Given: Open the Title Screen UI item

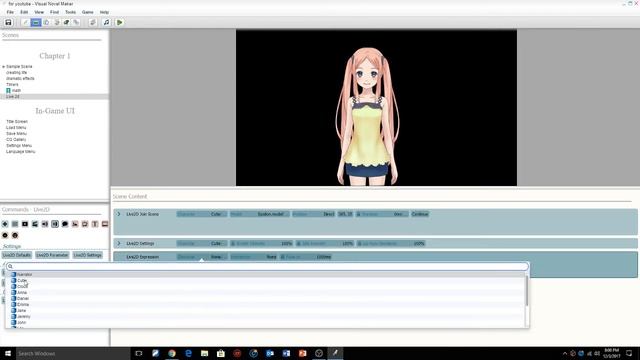Looking at the screenshot, I should point(17,122).
